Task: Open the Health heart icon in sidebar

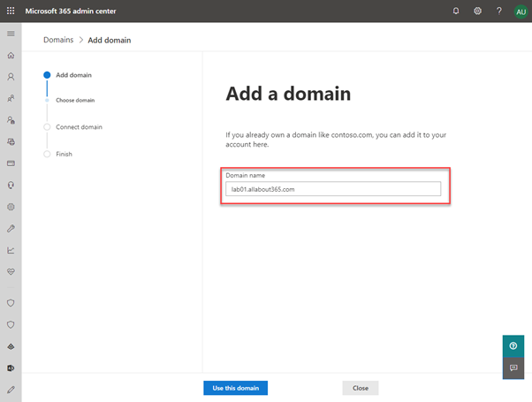Action: click(11, 272)
